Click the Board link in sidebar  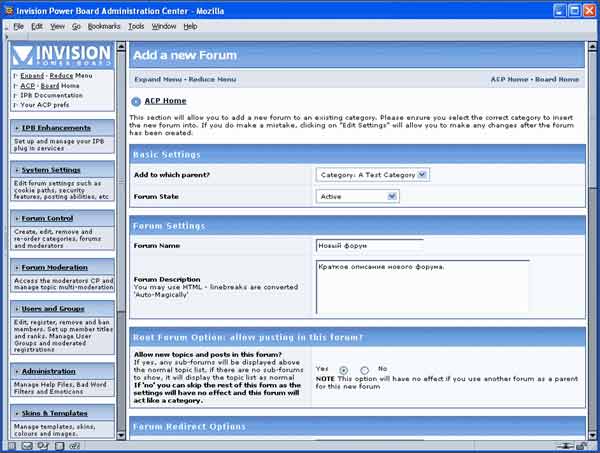pos(50,86)
